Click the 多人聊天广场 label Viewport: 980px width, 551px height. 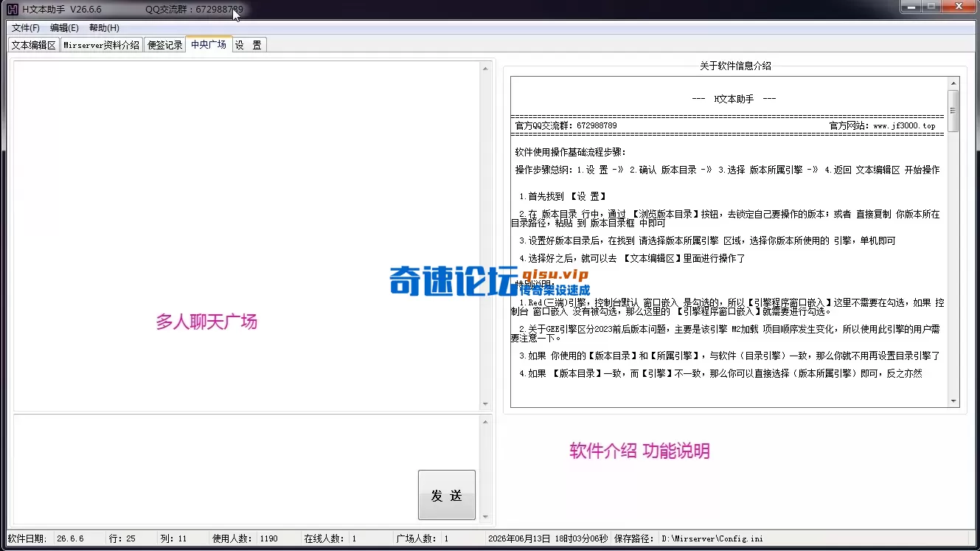206,322
